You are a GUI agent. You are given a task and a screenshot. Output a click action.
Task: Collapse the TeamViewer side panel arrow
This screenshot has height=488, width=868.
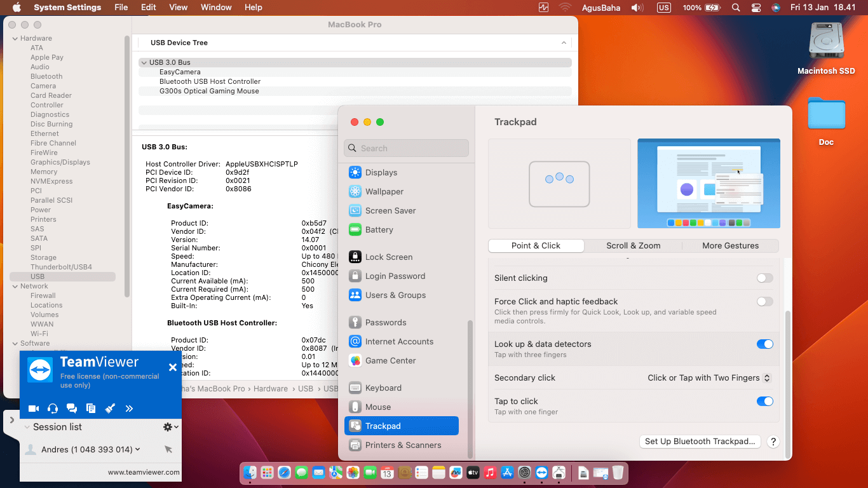[x=11, y=420]
